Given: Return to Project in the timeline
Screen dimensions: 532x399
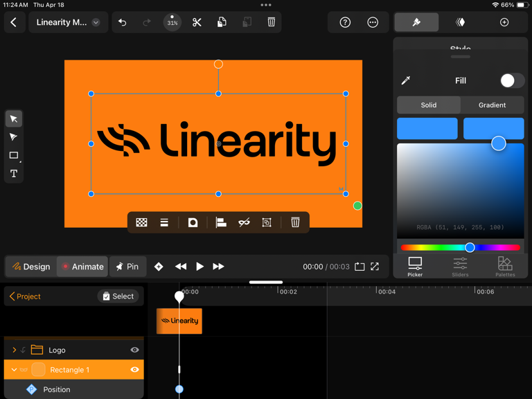Looking at the screenshot, I should click(25, 296).
